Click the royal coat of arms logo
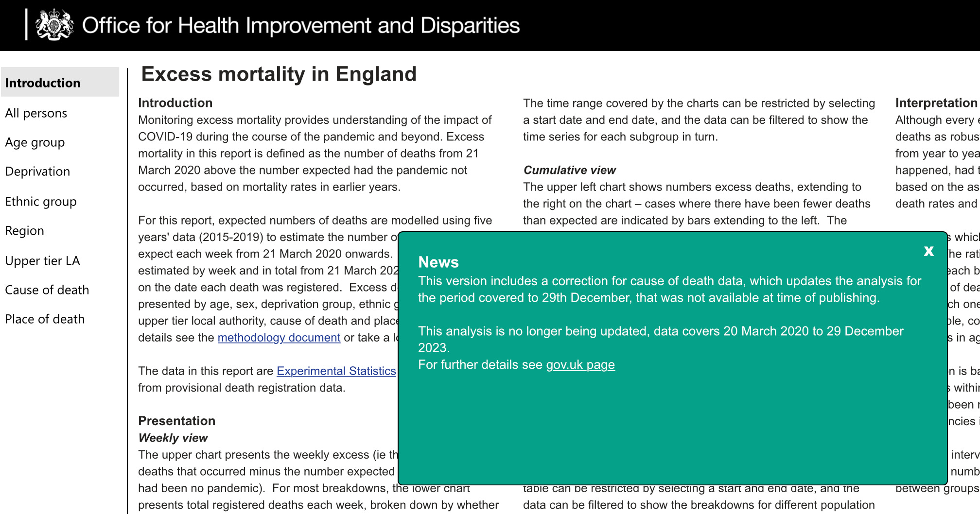Image resolution: width=980 pixels, height=514 pixels. (x=54, y=25)
